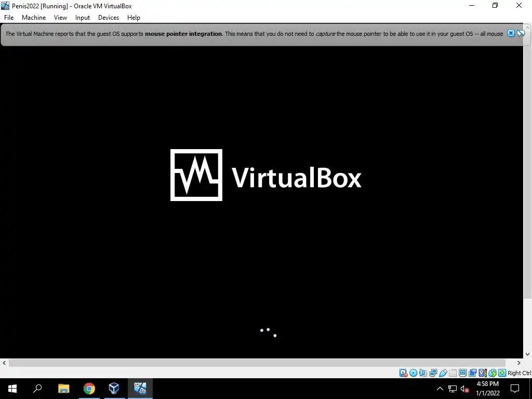Open File Explorer from the taskbar
532x399 pixels.
click(x=63, y=389)
